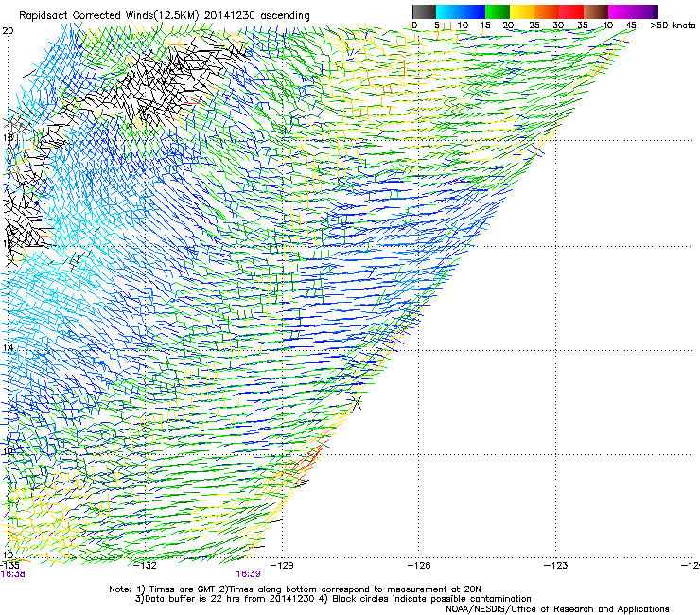Click the gray 0-5 knots legend swatch
This screenshot has height=615, width=700.
click(x=424, y=11)
